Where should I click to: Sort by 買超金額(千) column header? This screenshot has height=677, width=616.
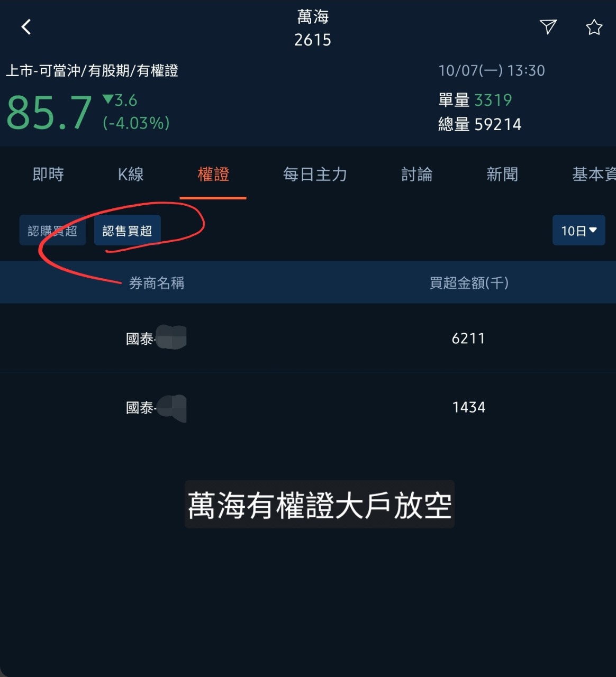point(469,283)
